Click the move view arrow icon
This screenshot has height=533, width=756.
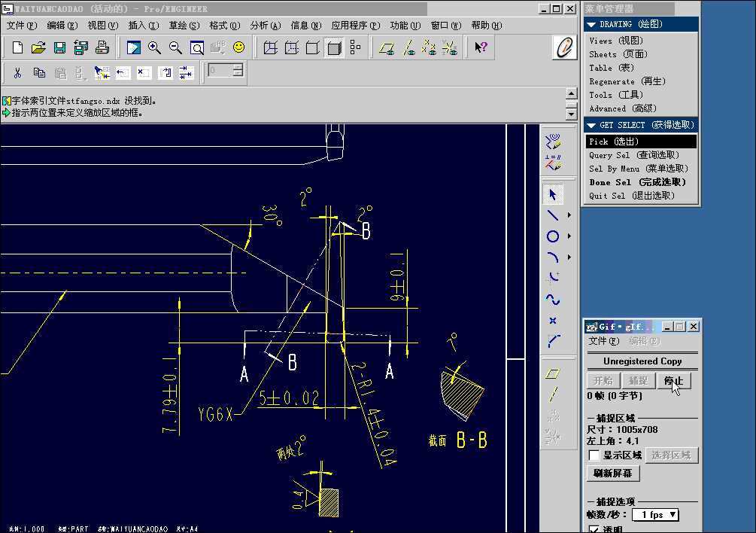[123, 73]
